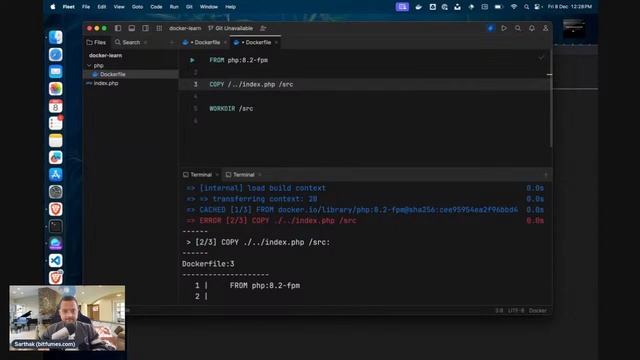This screenshot has width=640, height=360.
Task: Switch to the Files panel tab
Action: click(x=96, y=42)
